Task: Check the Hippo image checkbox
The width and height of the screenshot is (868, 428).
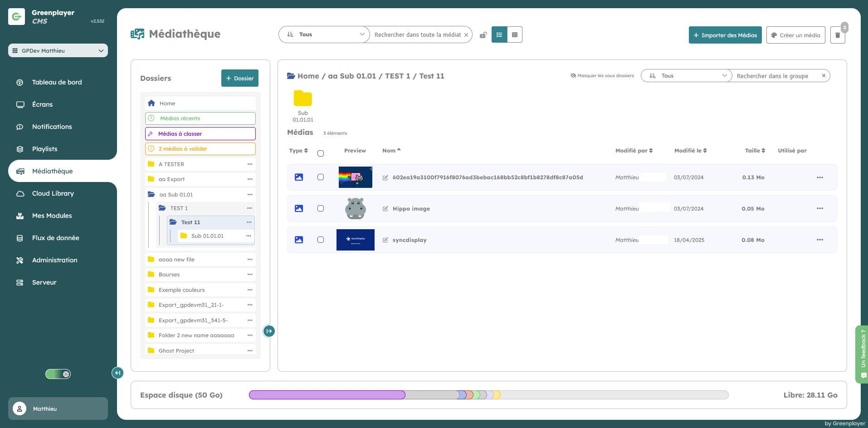Action: 321,209
